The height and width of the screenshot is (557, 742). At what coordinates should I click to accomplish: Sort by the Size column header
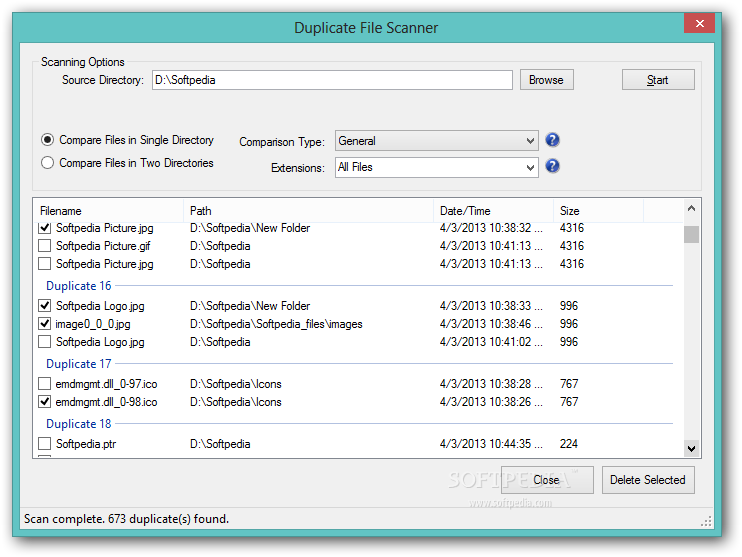598,211
